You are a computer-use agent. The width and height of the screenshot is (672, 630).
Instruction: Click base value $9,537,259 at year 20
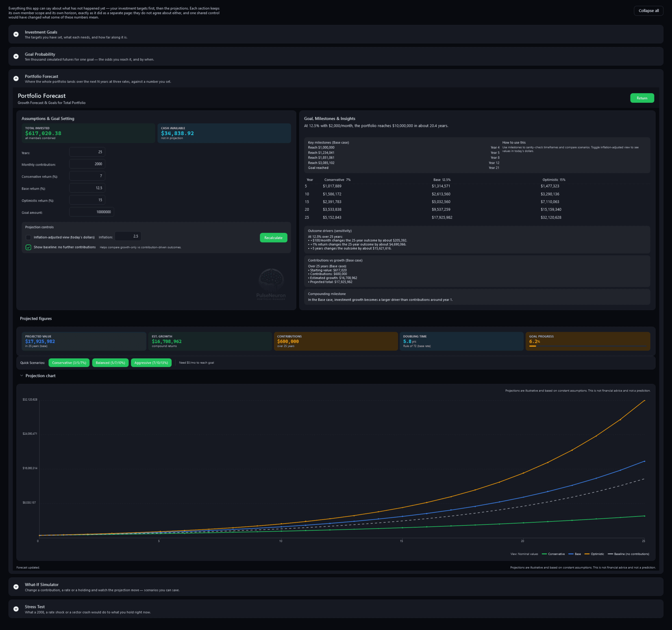(x=441, y=210)
